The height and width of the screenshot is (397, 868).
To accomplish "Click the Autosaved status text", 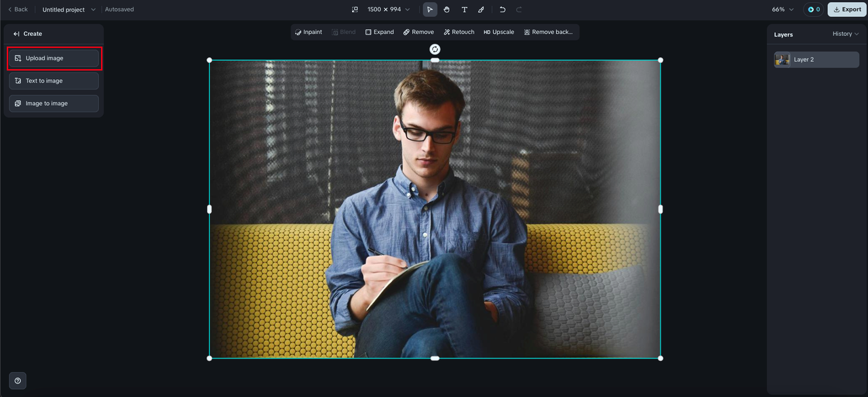I will (119, 9).
